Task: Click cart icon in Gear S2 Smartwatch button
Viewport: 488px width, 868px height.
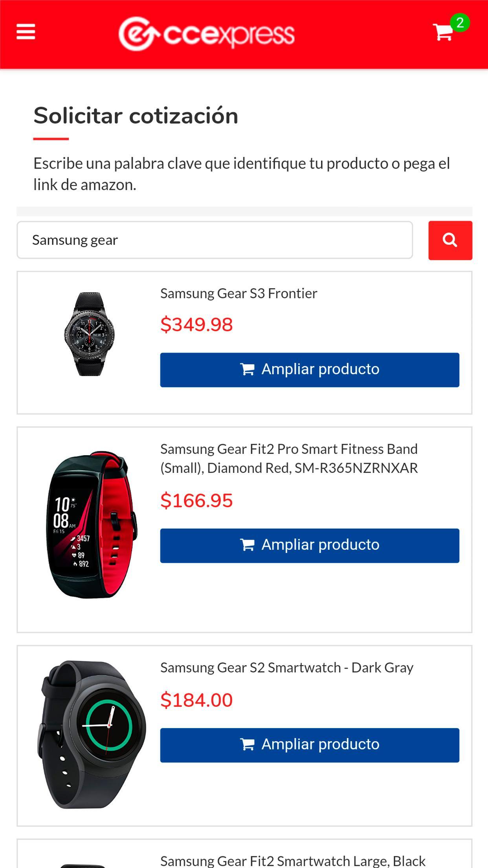Action: 248,745
